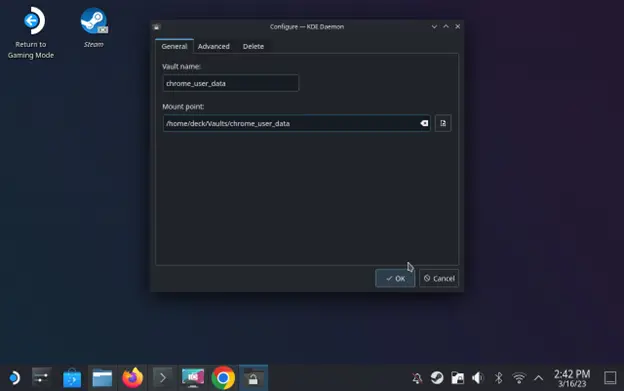This screenshot has width=624, height=391.
Task: Open Konsole terminal from taskbar
Action: tap(163, 378)
